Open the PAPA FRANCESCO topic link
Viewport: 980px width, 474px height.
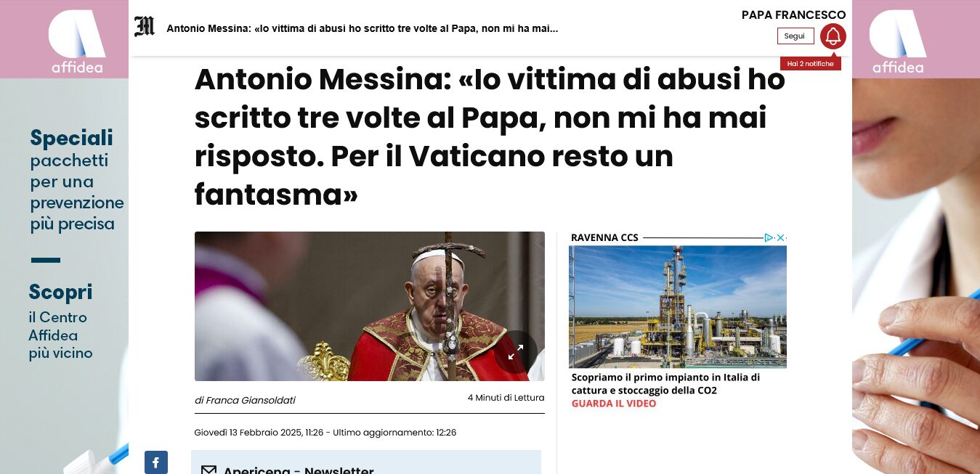pos(793,15)
